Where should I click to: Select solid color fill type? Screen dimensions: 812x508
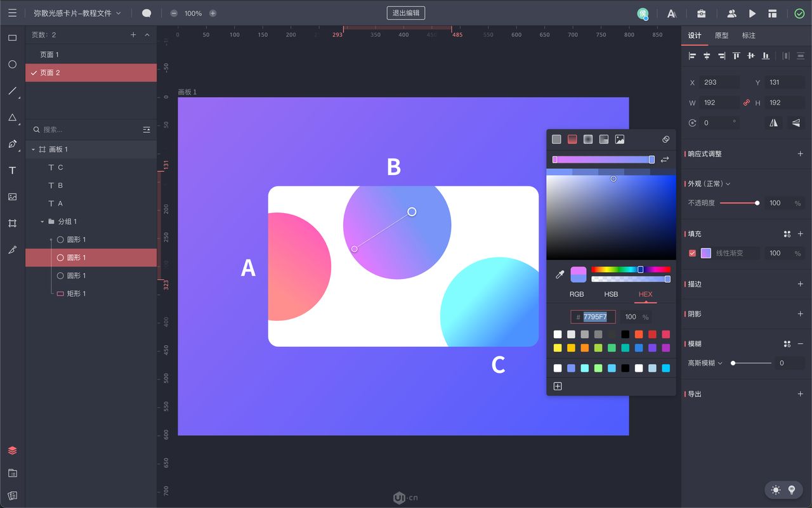(x=556, y=140)
